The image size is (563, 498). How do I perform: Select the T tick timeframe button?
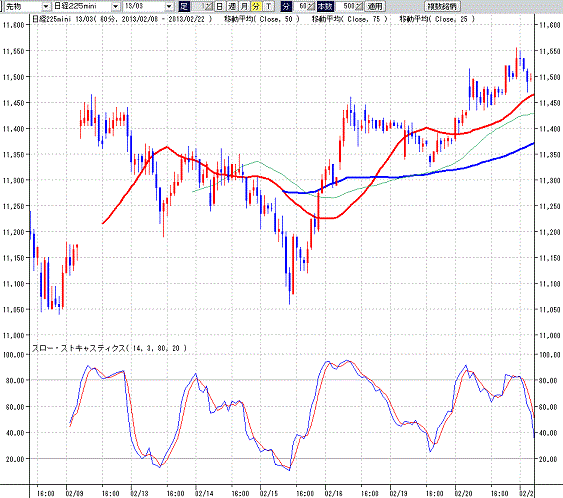coord(268,6)
